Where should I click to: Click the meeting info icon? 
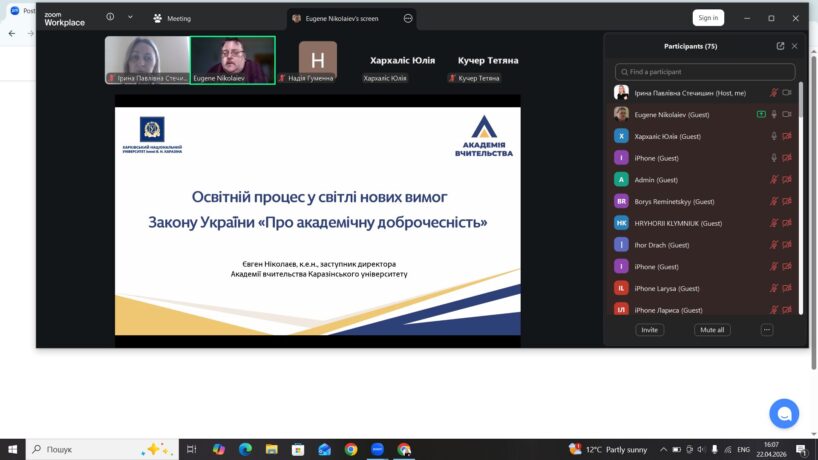[110, 17]
